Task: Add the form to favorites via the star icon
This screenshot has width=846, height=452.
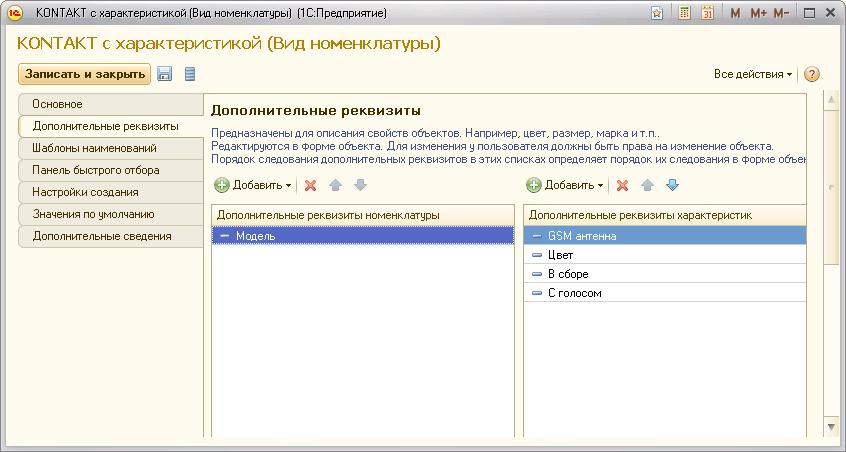Action: [x=656, y=13]
